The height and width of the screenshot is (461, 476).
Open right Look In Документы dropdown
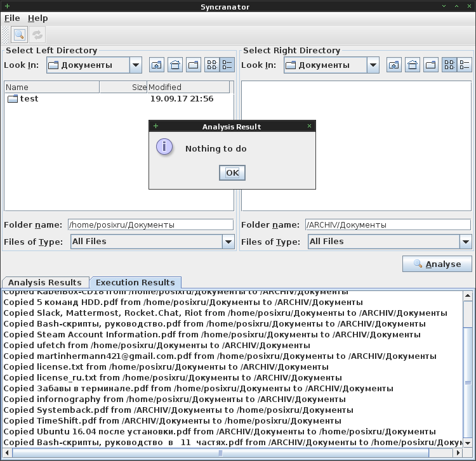coord(331,65)
